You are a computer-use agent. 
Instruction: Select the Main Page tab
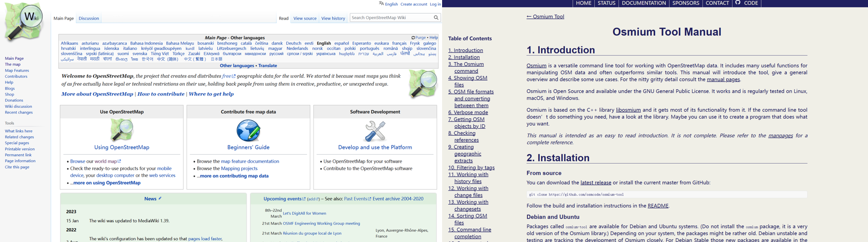[x=64, y=19]
